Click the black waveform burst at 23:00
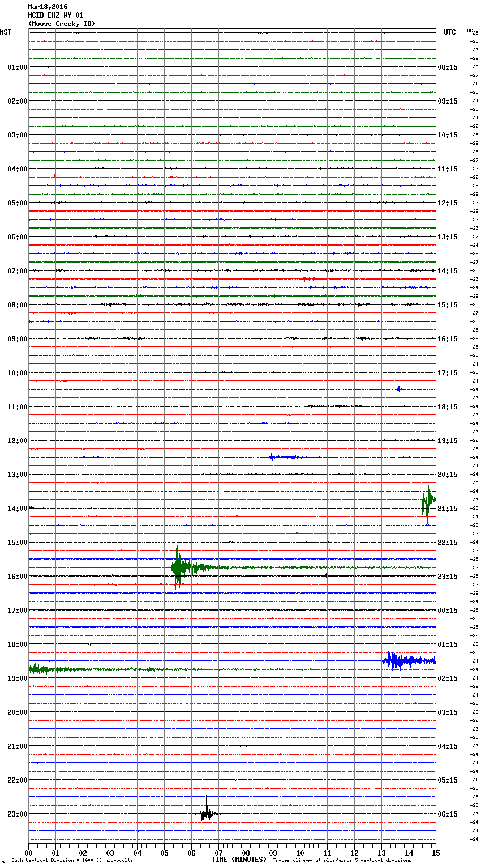This screenshot has width=481, height=868. (207, 814)
